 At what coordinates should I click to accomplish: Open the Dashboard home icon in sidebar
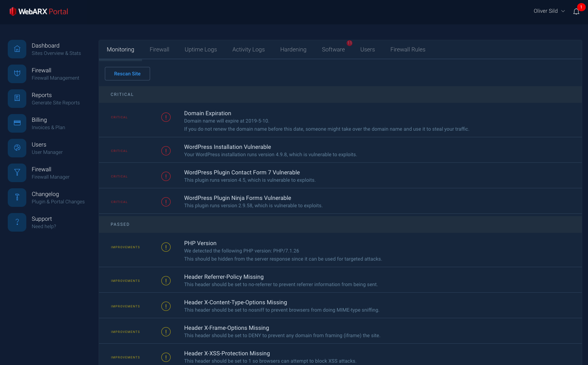[x=17, y=49]
